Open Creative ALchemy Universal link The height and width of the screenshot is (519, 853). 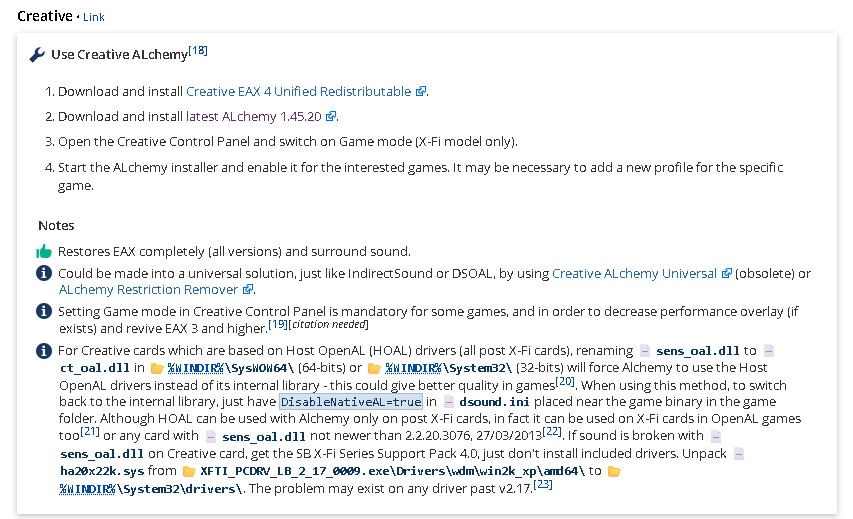[x=634, y=274]
